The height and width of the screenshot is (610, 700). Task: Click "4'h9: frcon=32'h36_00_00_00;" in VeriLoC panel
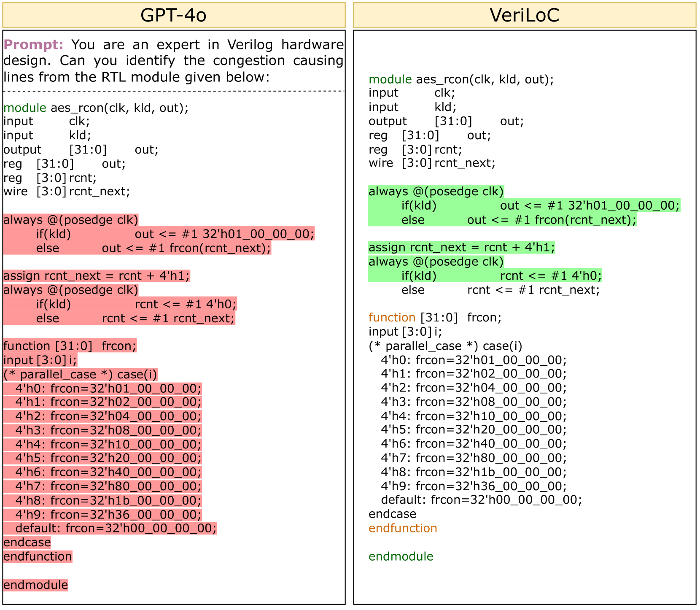point(474,486)
